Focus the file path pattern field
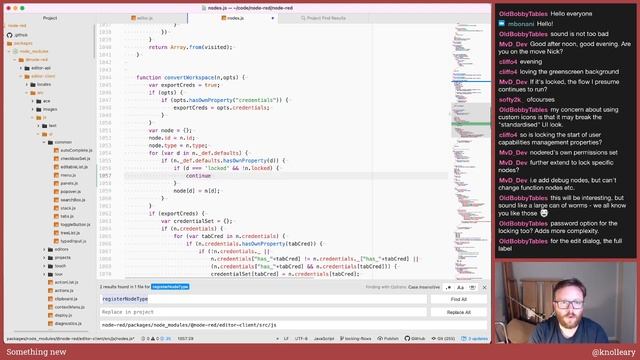The height and width of the screenshot is (360, 640). (x=293, y=325)
